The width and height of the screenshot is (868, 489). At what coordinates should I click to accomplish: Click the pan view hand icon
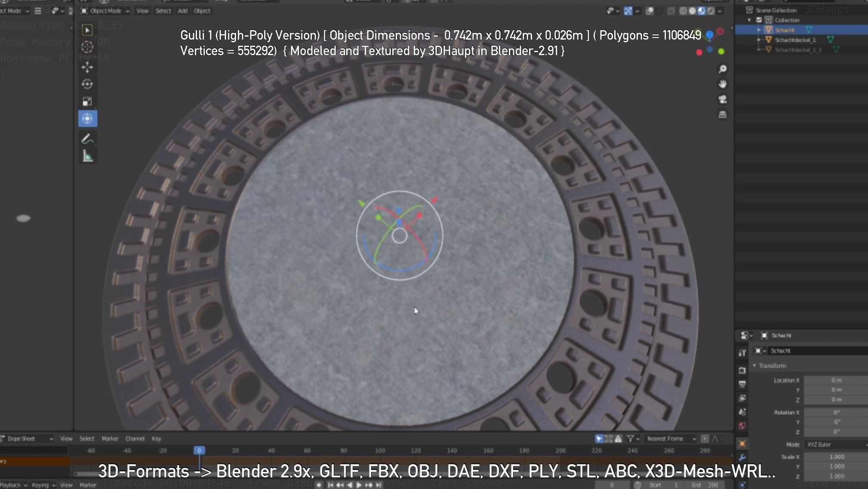click(x=723, y=84)
